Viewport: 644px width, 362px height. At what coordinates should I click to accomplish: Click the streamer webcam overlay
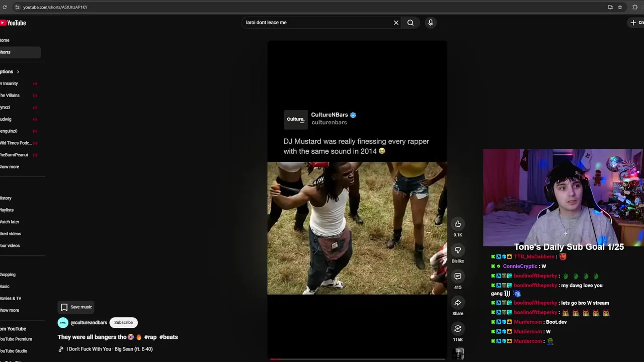[x=563, y=197]
